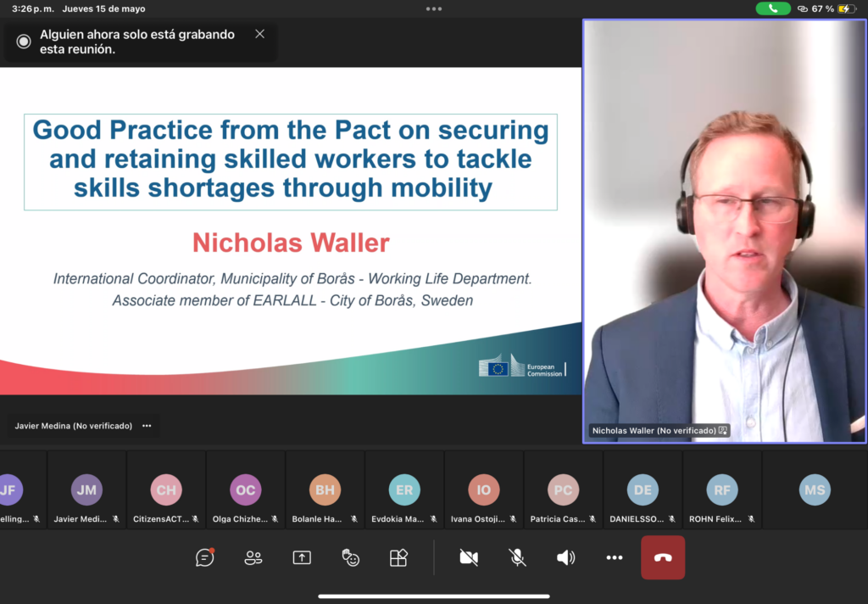The height and width of the screenshot is (604, 868).
Task: Tap the MS participant avatar
Action: pyautogui.click(x=815, y=490)
